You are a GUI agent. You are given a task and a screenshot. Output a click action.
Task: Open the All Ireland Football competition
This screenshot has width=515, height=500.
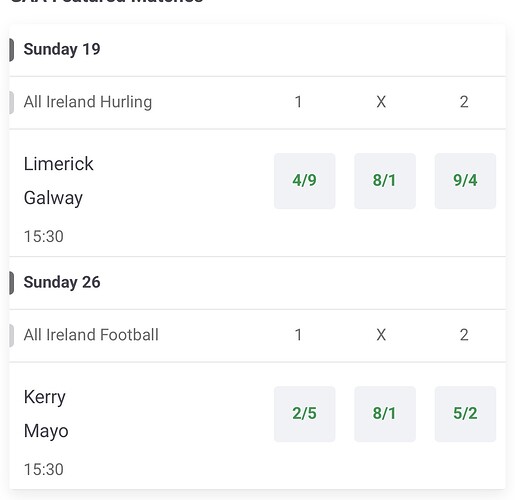[91, 335]
